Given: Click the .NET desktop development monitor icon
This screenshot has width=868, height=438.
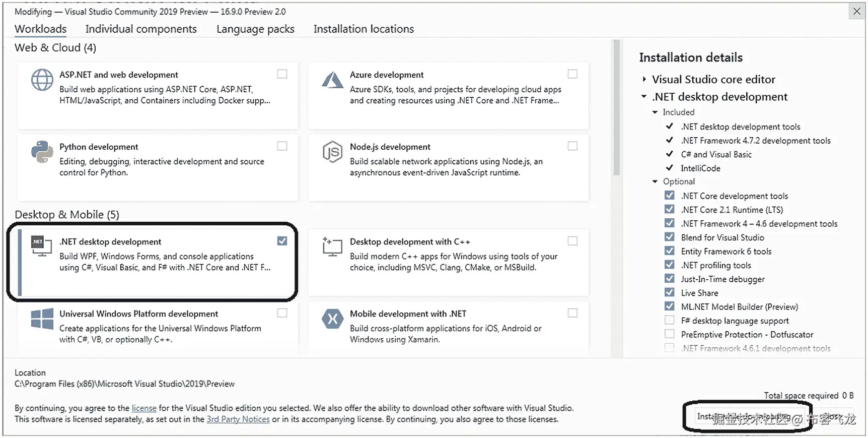Looking at the screenshot, I should (41, 245).
